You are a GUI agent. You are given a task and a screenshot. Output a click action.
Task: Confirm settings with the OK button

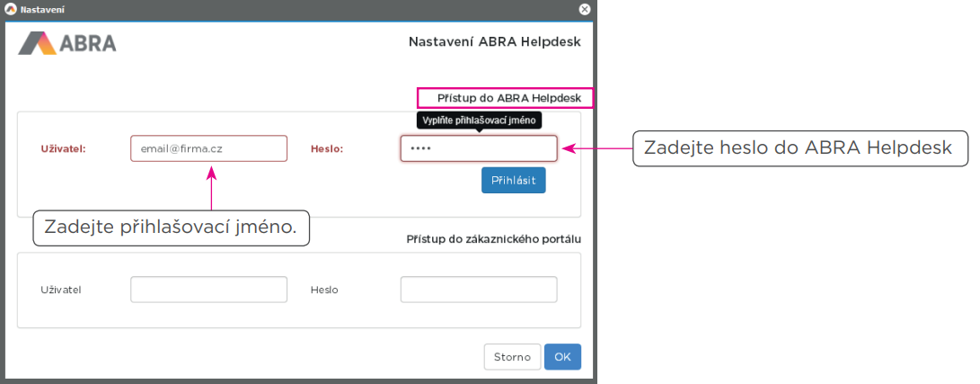(562, 357)
